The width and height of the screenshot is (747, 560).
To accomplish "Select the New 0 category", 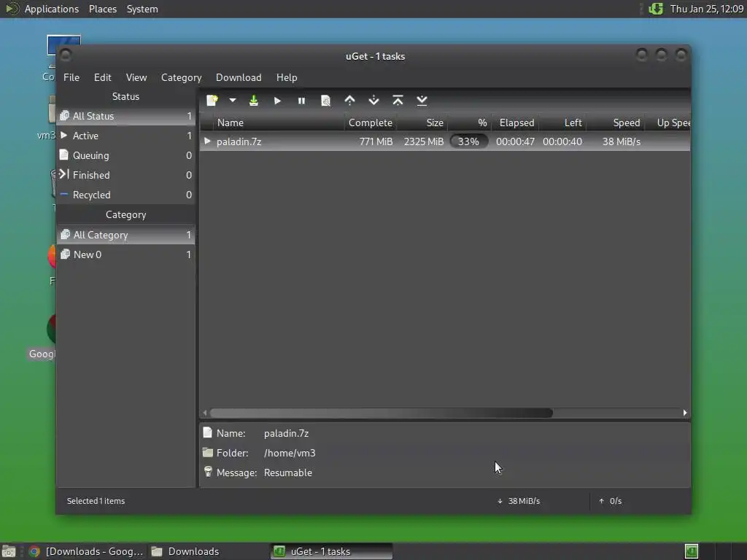I will point(125,254).
